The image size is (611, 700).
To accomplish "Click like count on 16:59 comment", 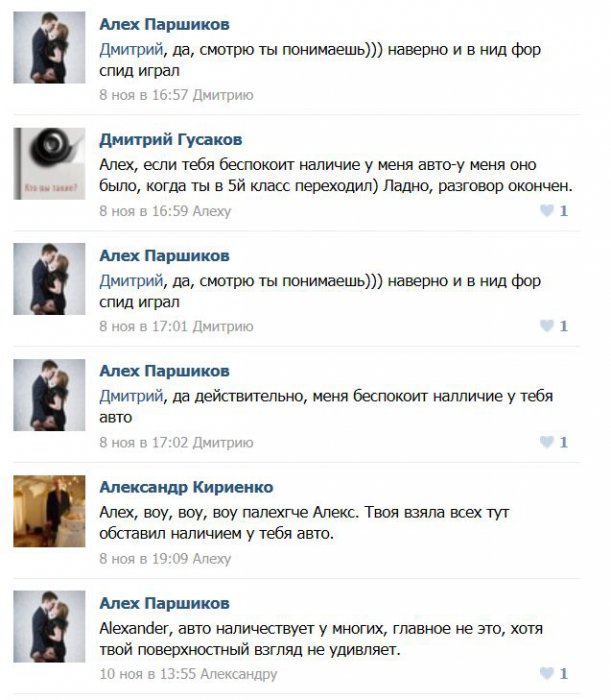I will coord(564,211).
